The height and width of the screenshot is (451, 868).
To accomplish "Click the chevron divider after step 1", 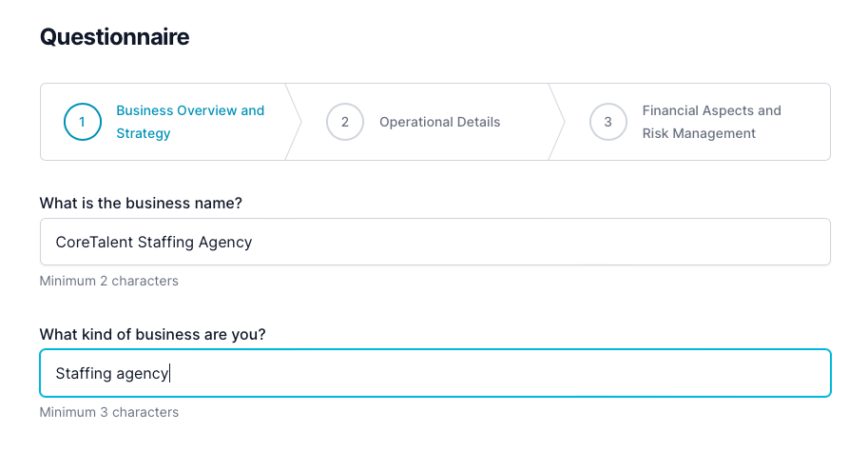I will pyautogui.click(x=294, y=122).
